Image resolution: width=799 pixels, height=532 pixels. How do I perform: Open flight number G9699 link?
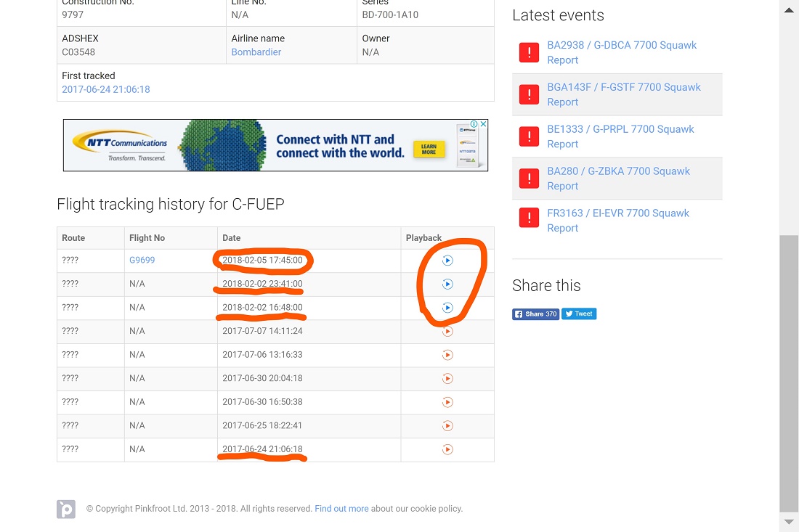click(142, 260)
